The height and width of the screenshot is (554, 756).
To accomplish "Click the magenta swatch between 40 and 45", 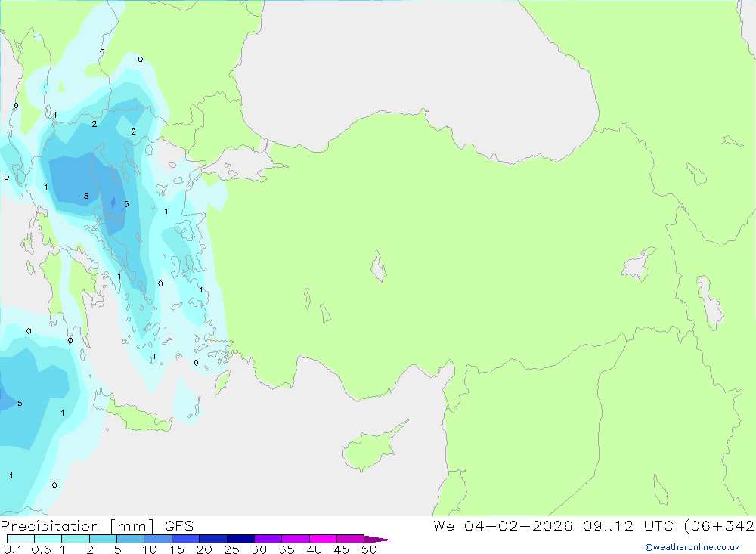I will (323, 539).
